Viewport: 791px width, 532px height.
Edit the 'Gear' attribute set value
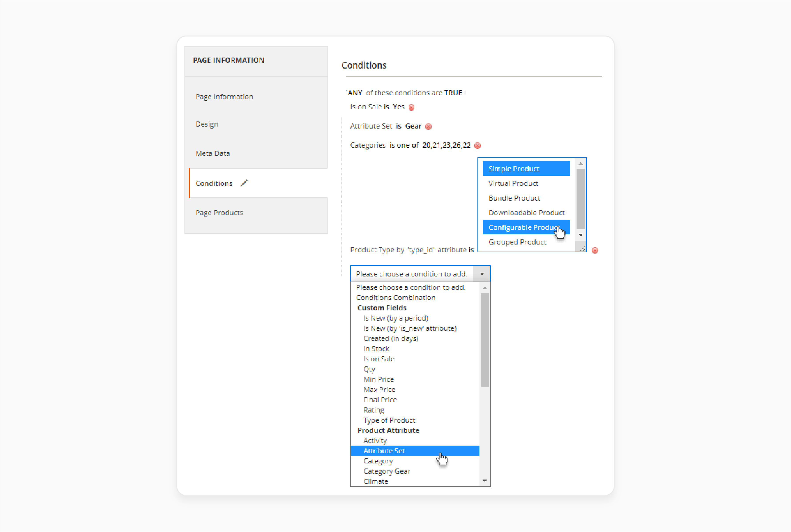coord(413,126)
